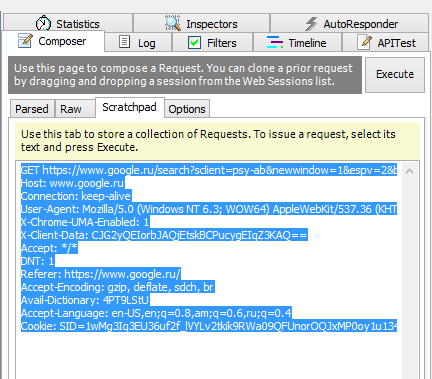This screenshot has width=432, height=379.
Task: Open the APITest tab
Action: [x=386, y=42]
